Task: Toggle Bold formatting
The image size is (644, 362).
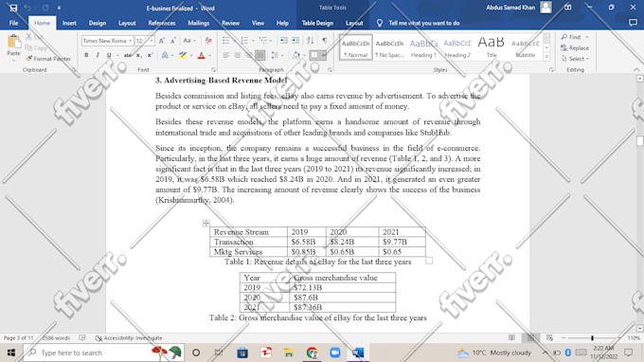Action: coord(86,55)
